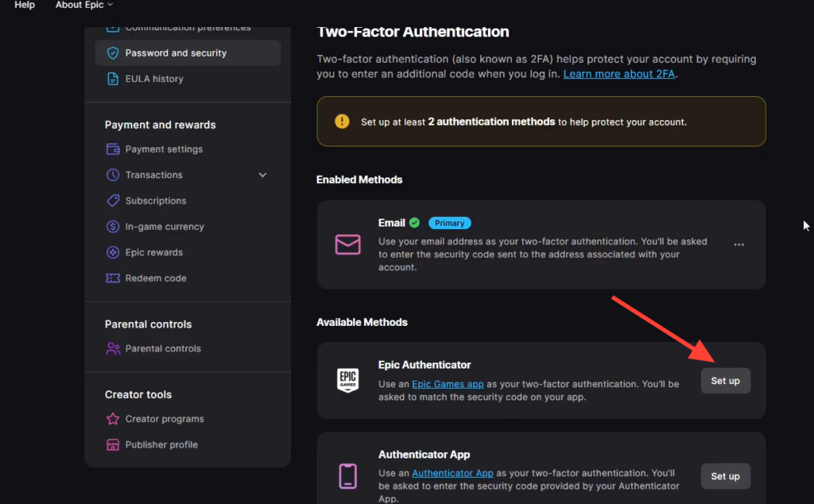The height and width of the screenshot is (504, 814).
Task: Click the Transactions clock icon
Action: point(113,175)
